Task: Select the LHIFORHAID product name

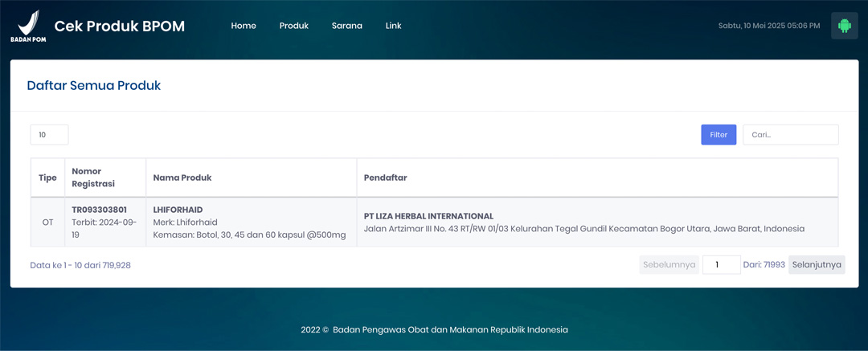Action: tap(178, 210)
